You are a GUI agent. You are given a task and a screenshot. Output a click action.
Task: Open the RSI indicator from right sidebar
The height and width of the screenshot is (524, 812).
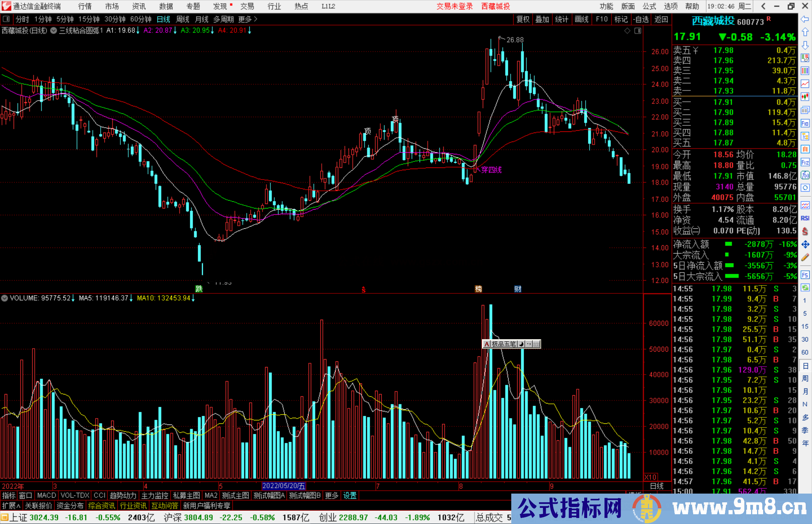click(805, 218)
